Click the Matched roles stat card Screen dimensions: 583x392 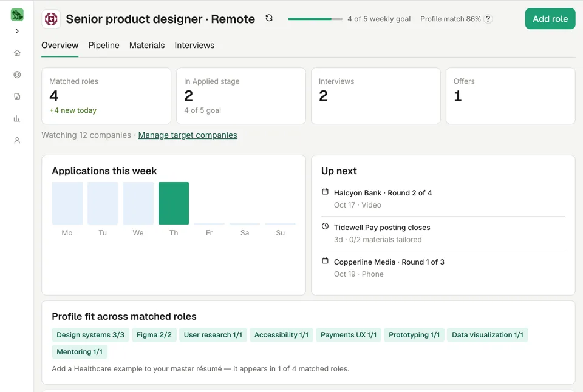(106, 96)
